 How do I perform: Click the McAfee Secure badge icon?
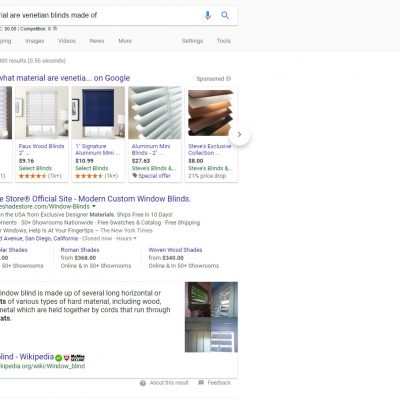point(74,358)
